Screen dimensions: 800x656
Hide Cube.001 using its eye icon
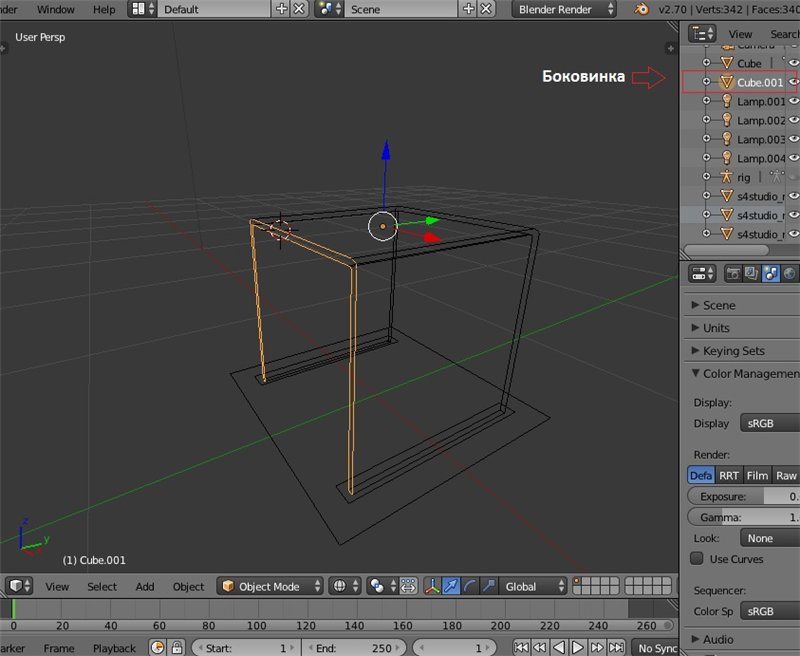coord(793,82)
